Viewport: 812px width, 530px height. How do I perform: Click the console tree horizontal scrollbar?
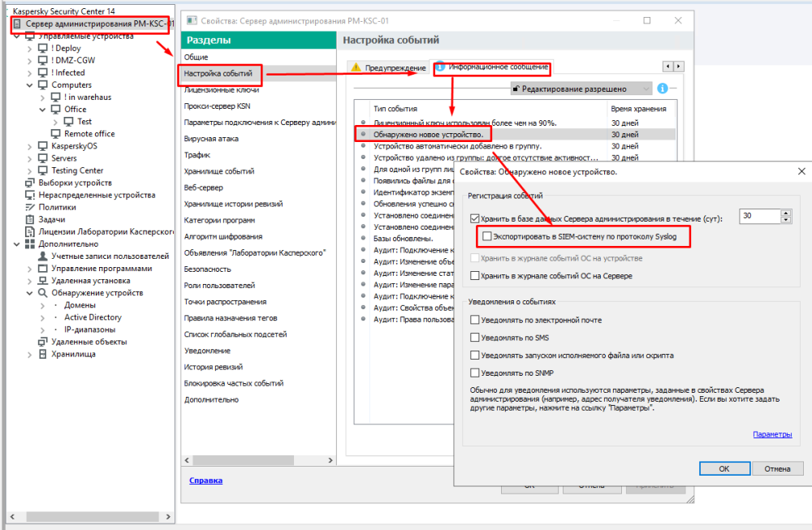[x=91, y=516]
